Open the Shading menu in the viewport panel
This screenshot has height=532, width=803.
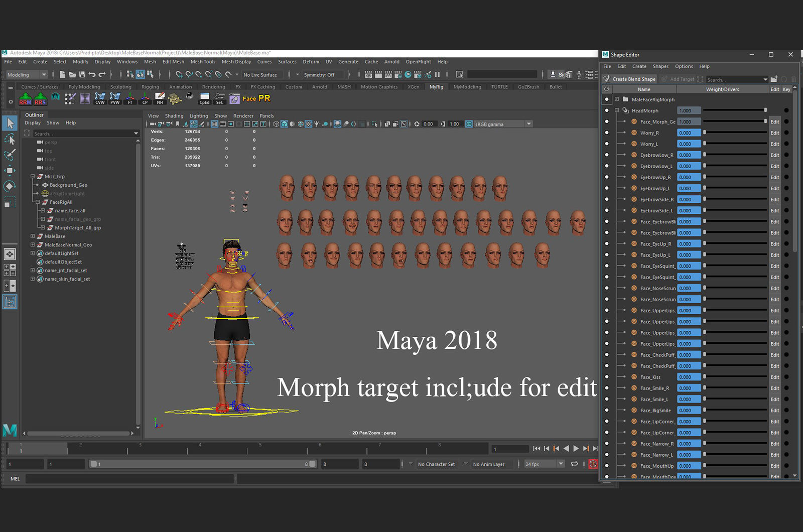(x=174, y=116)
